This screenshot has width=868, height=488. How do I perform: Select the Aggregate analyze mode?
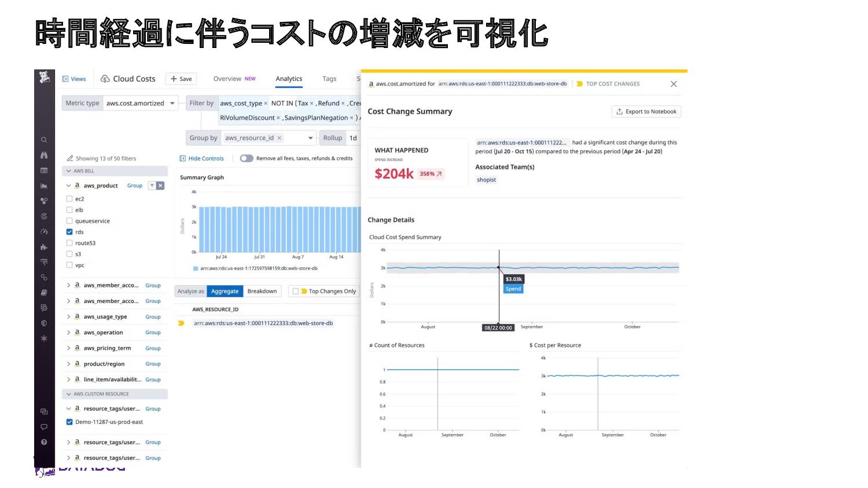click(225, 291)
